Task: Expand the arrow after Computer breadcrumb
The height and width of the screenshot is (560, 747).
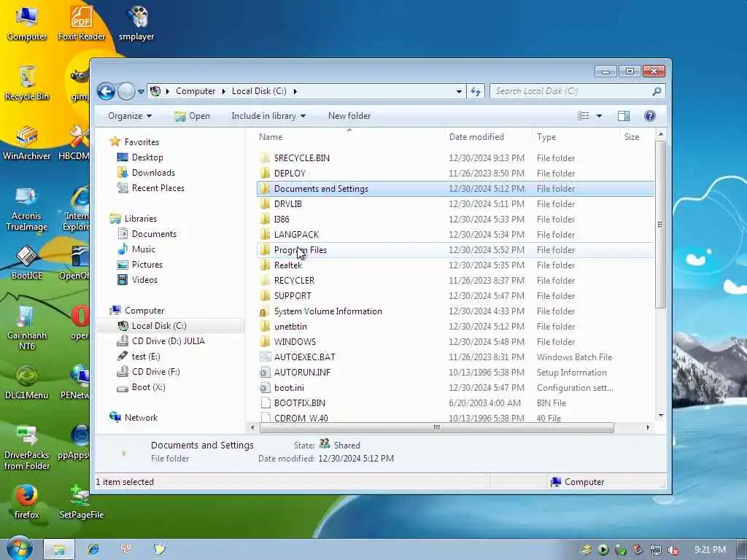Action: tap(223, 91)
